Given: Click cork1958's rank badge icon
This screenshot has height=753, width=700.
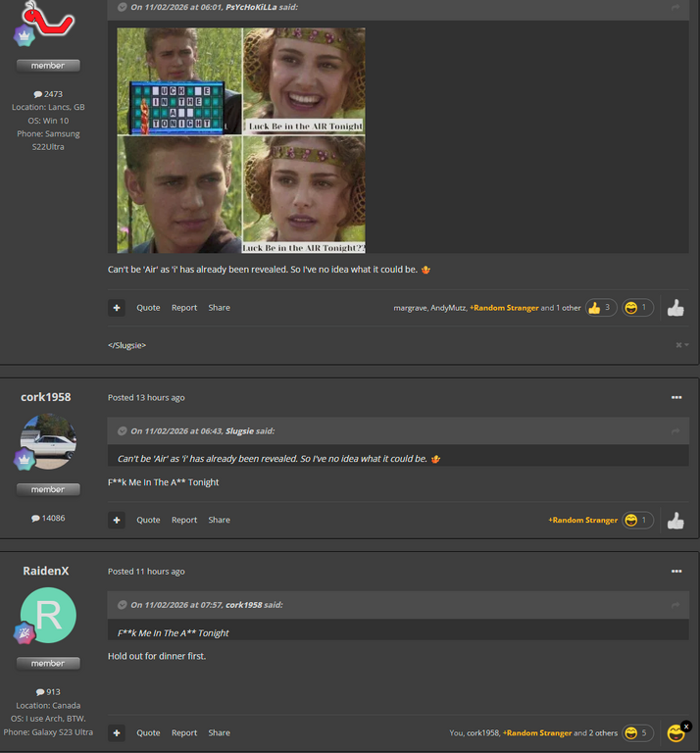Looking at the screenshot, I should pyautogui.click(x=24, y=459).
